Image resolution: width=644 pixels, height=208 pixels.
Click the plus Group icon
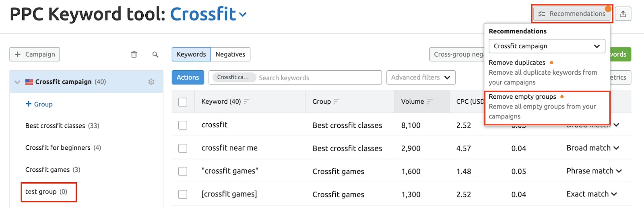click(29, 104)
